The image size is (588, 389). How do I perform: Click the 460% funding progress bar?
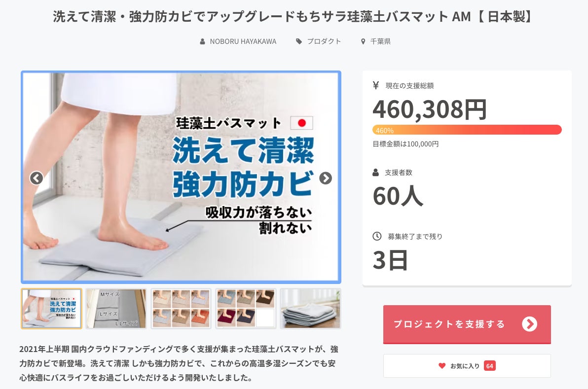[x=467, y=130]
